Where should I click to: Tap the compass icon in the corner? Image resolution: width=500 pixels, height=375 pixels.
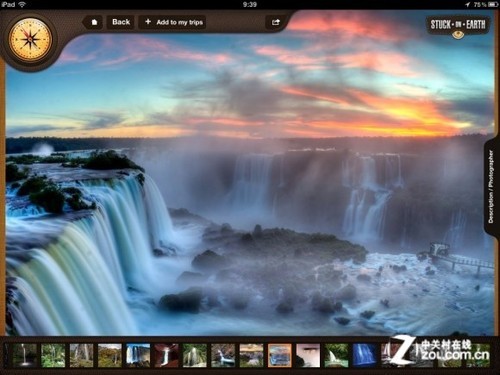point(30,40)
